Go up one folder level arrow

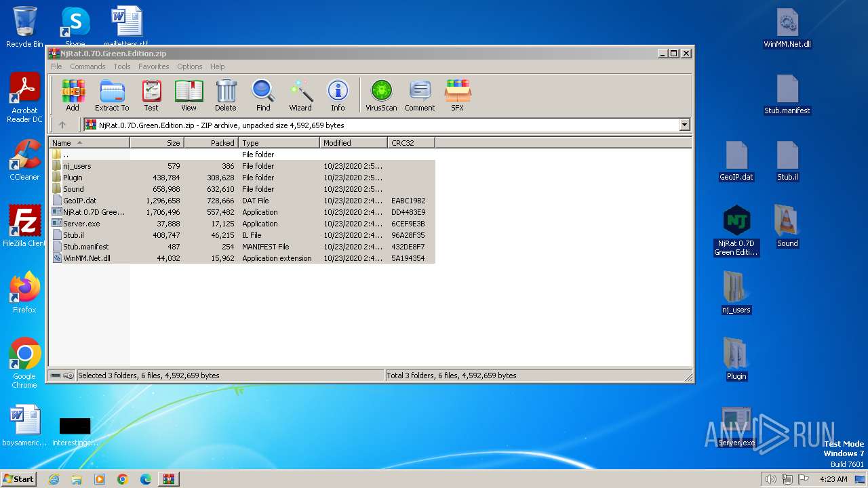tap(62, 125)
